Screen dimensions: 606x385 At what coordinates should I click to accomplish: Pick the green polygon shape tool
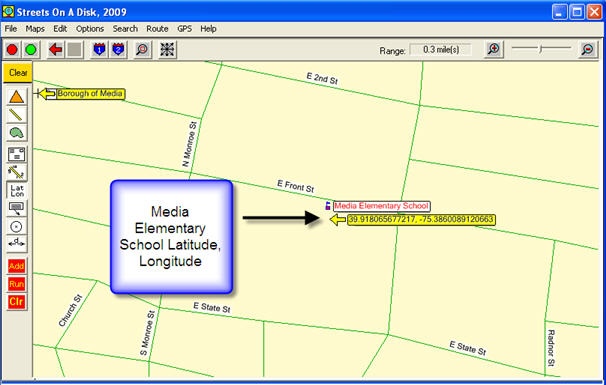coord(16,133)
